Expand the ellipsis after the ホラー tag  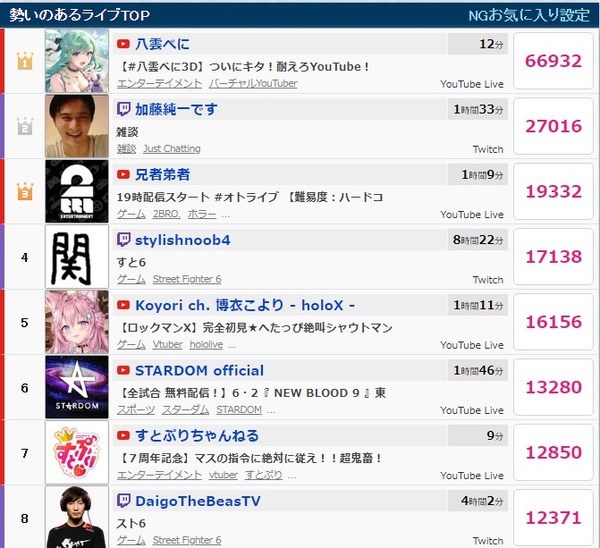point(225,216)
